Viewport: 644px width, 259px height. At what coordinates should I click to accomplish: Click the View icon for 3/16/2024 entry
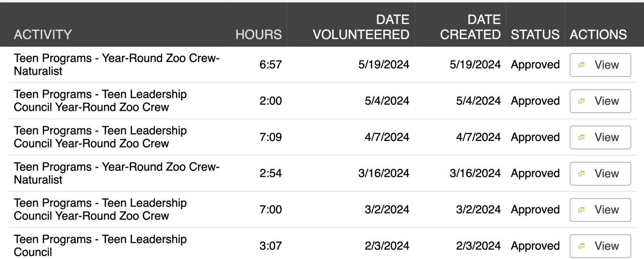[x=582, y=174]
